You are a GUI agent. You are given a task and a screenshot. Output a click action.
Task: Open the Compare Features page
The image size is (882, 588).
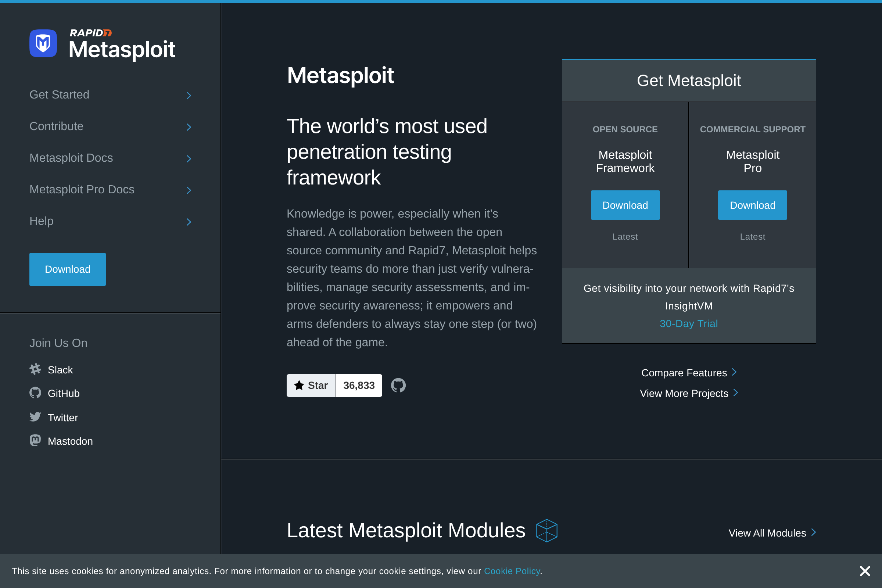[x=684, y=372]
